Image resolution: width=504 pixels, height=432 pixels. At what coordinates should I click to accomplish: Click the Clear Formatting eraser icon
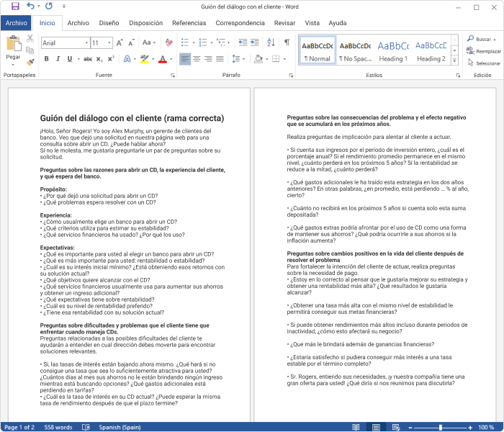point(168,43)
